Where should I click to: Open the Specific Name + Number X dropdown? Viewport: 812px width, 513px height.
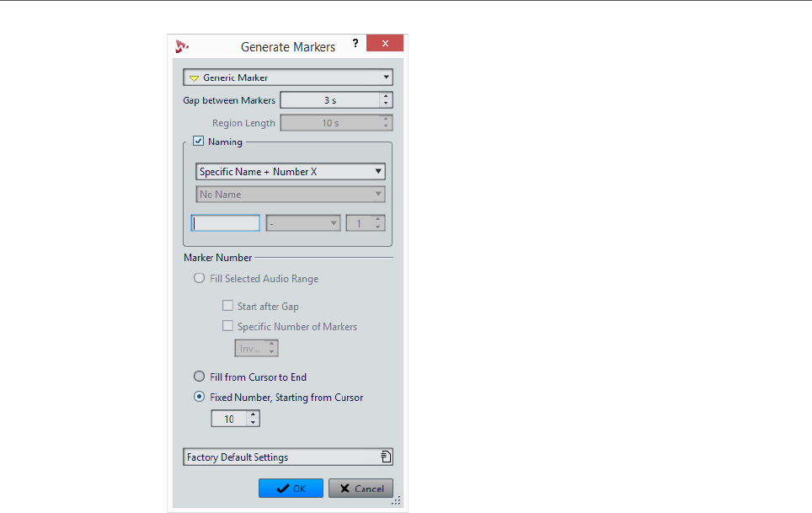point(291,171)
